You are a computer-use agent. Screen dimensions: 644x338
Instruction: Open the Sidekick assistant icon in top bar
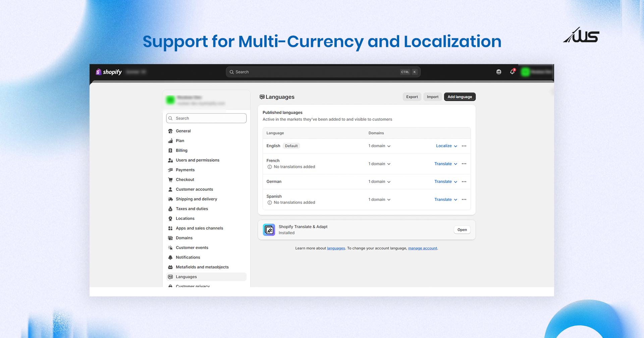(x=499, y=72)
